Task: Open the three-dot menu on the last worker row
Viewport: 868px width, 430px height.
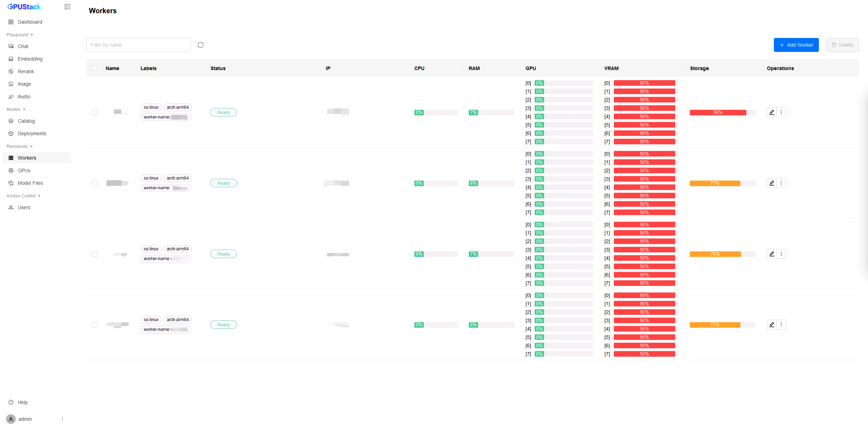Action: 781,324
